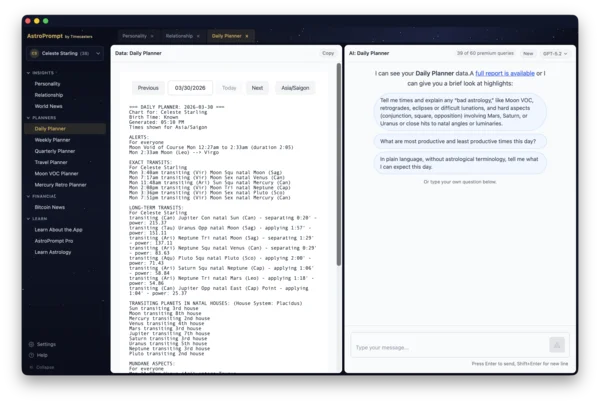Image resolution: width=600 pixels, height=404 pixels.
Task: Collapse the sidebar
Action: [x=42, y=367]
